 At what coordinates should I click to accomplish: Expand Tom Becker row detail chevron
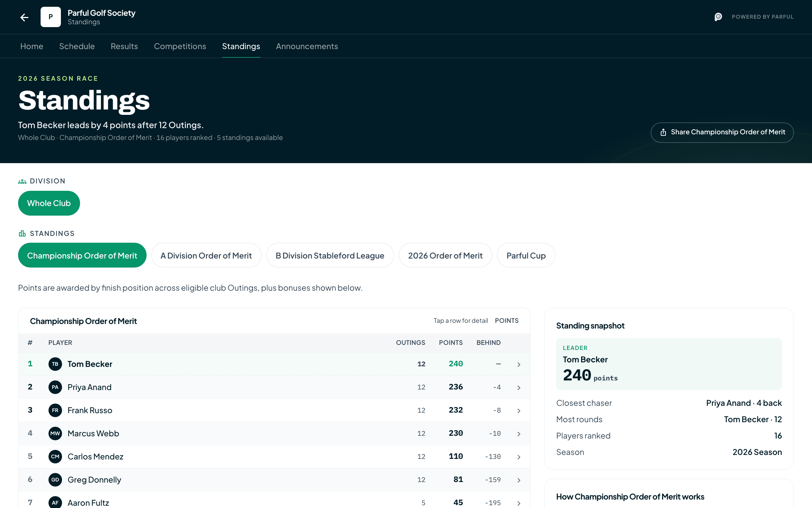519,365
